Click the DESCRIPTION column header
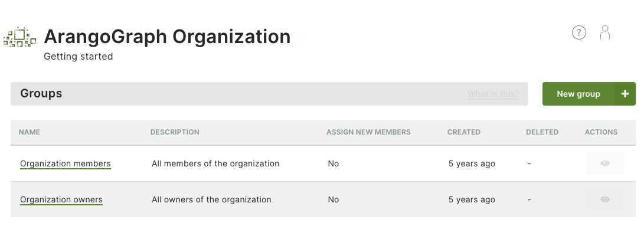 pos(175,132)
